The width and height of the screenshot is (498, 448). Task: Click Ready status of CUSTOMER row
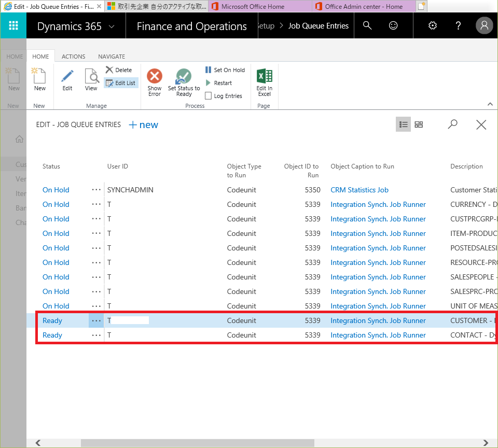pos(52,320)
